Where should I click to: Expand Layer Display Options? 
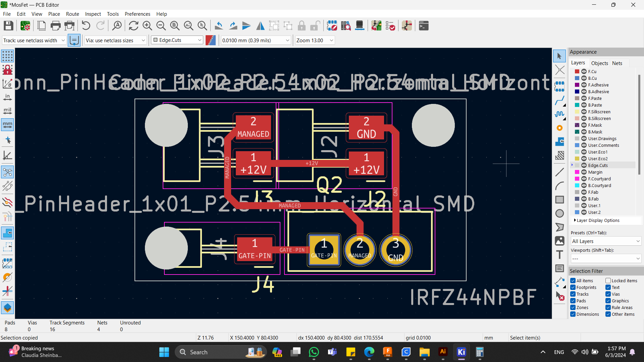[597, 220]
